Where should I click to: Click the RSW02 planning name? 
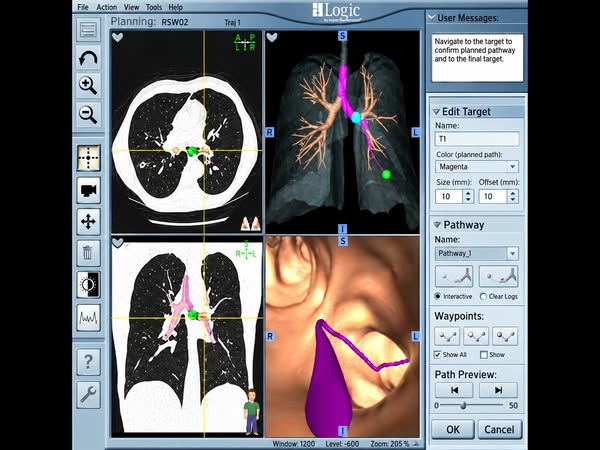(174, 22)
